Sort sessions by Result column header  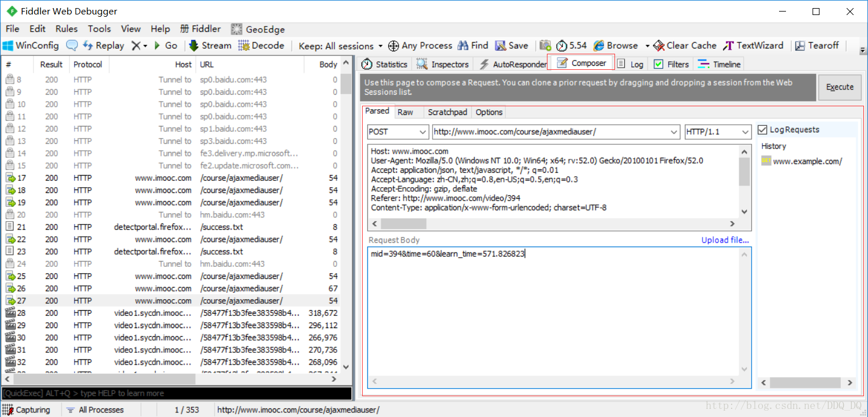[52, 65]
